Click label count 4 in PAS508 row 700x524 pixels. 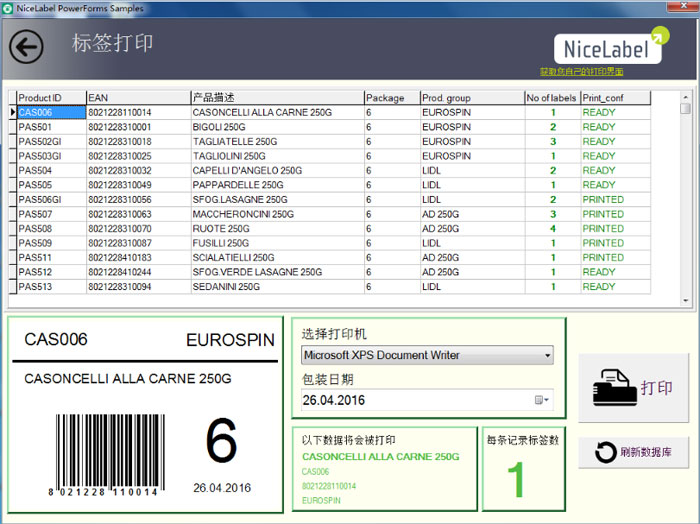point(553,229)
